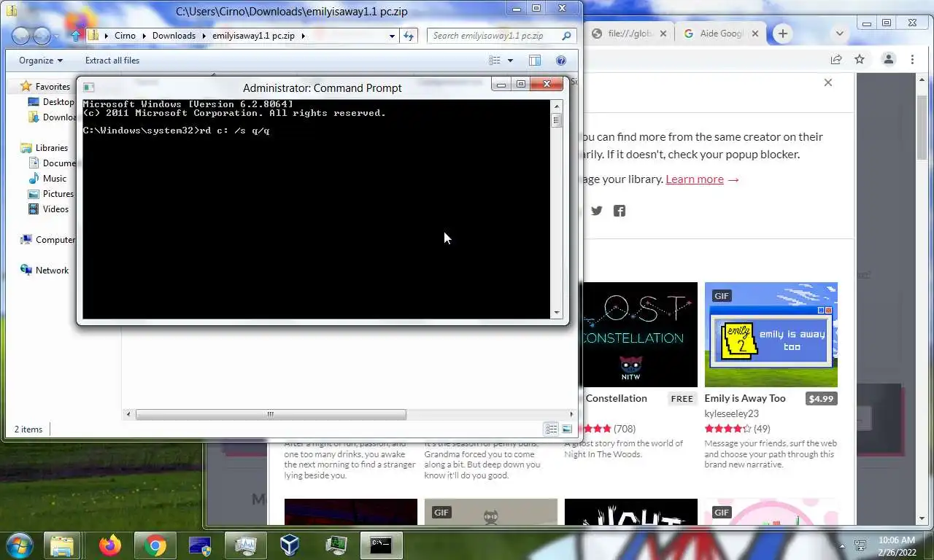Show hidden tray icons arrow

pyautogui.click(x=842, y=545)
